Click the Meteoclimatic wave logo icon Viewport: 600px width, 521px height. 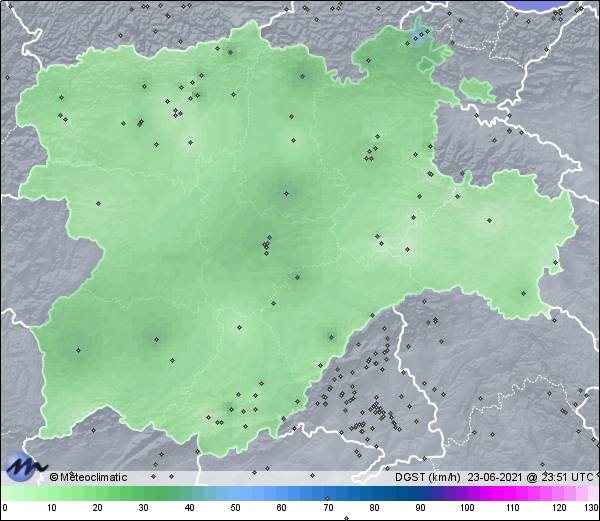point(25,467)
